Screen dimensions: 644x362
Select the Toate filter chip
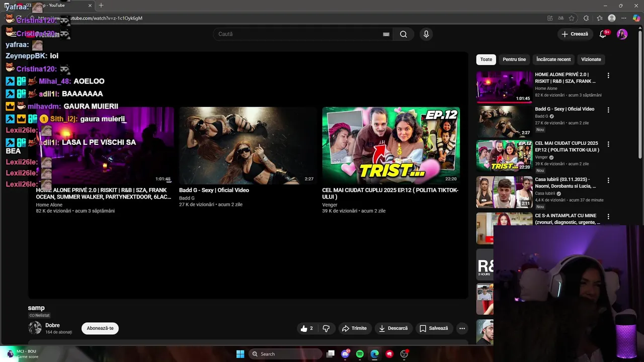486,59
